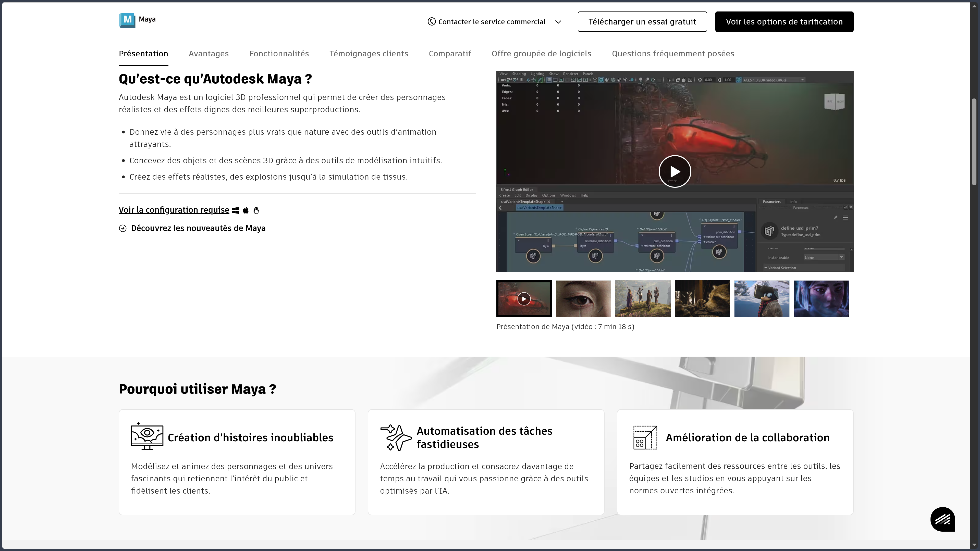The width and height of the screenshot is (980, 551).
Task: Select the raccoon thumbnail
Action: coord(702,299)
